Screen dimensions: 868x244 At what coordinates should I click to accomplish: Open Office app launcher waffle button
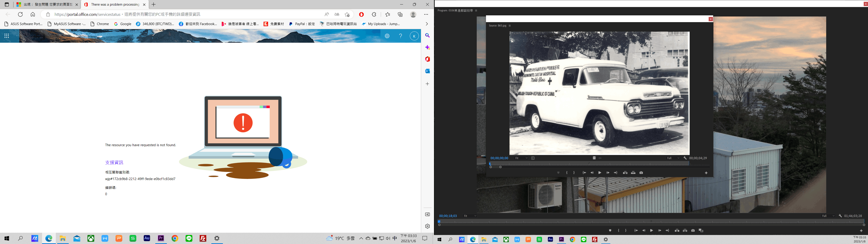(x=7, y=36)
